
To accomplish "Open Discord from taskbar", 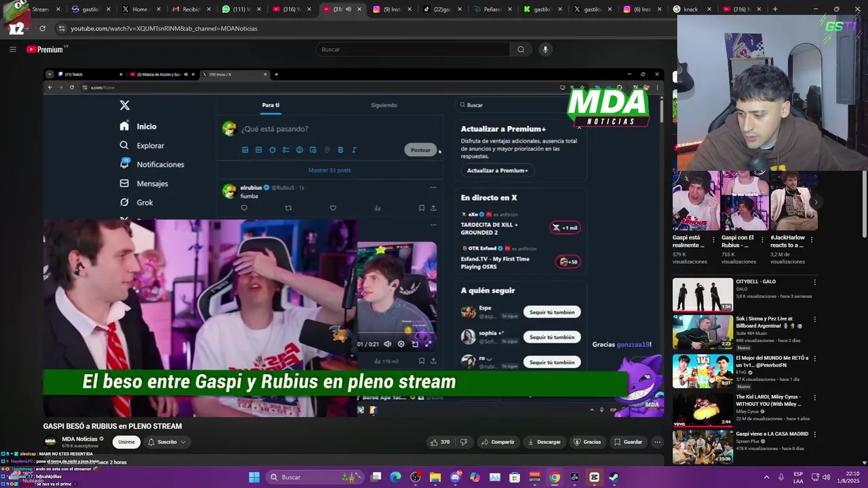I will tap(455, 477).
